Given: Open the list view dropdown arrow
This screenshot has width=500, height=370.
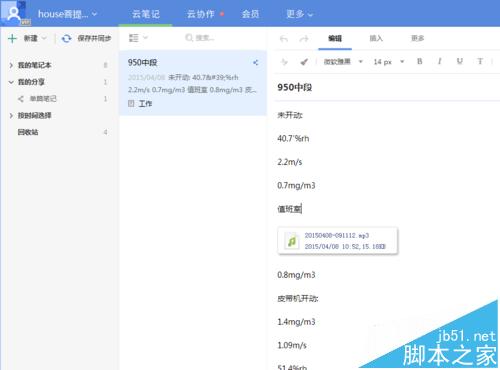Looking at the screenshot, I should (145, 38).
